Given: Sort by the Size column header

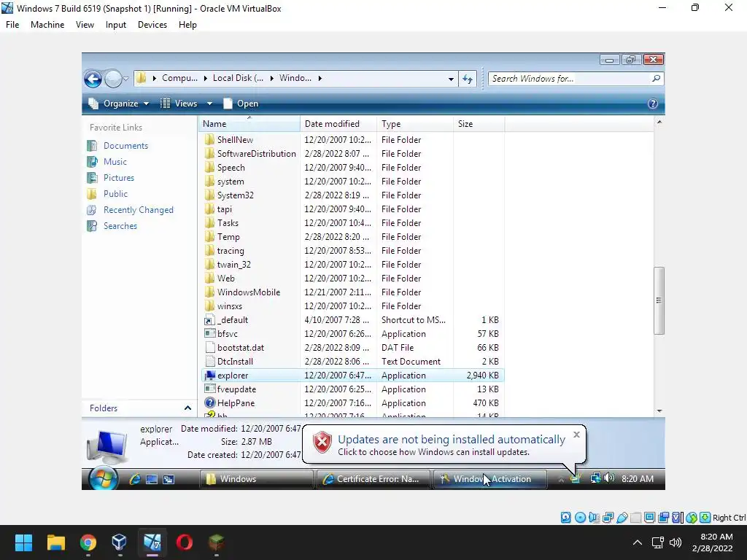Looking at the screenshot, I should [479, 124].
